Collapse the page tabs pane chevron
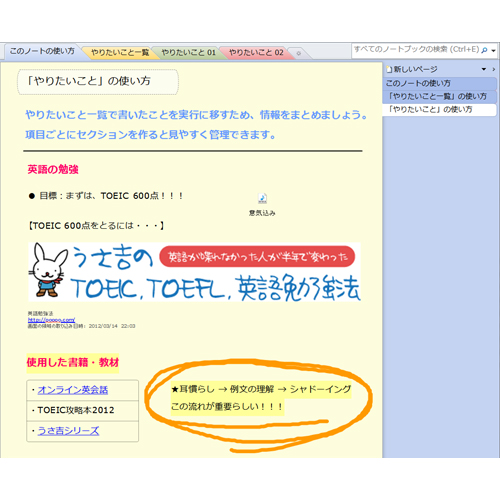 pos(494,69)
